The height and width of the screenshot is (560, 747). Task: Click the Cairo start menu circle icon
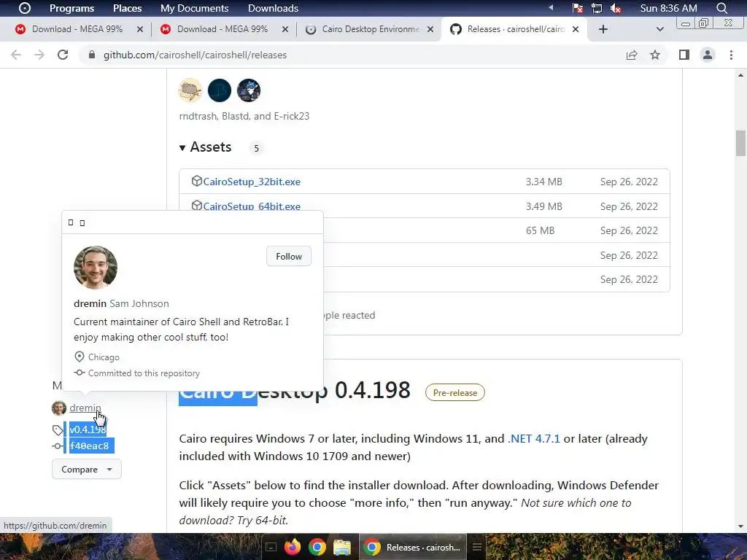24,8
